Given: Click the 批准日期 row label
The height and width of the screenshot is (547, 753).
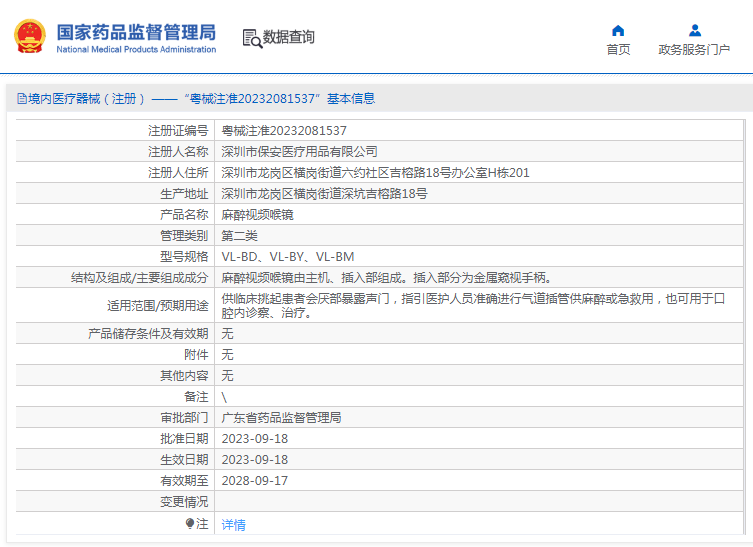Looking at the screenshot, I should pyautogui.click(x=184, y=439).
